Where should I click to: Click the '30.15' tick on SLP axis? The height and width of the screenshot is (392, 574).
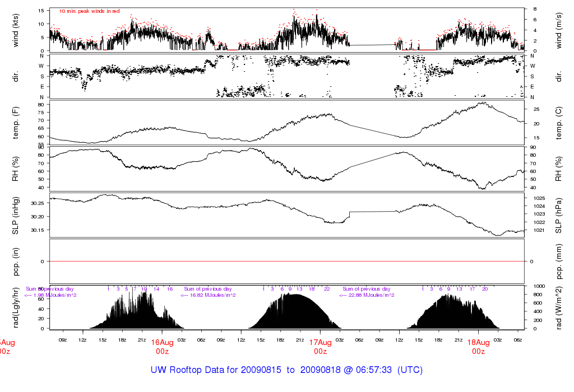[x=38, y=230]
